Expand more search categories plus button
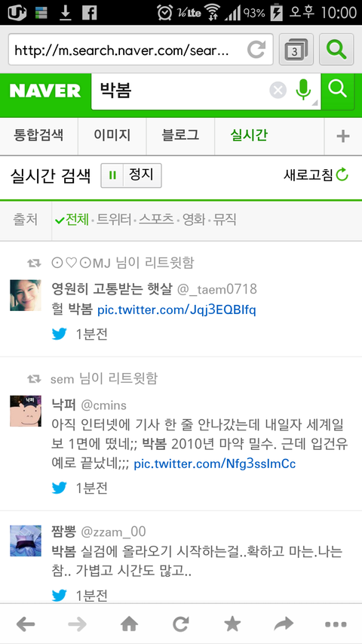Screen dimensions: 362x644 343,137
